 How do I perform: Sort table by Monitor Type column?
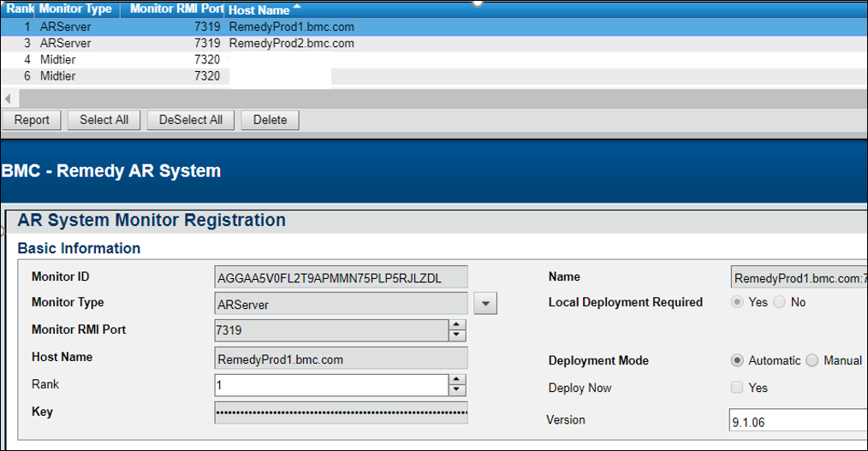click(x=75, y=9)
